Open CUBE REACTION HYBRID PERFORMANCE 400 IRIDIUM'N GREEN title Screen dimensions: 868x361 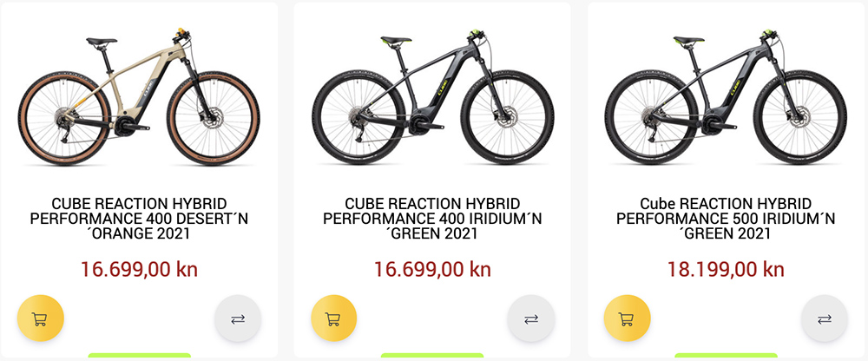click(432, 219)
